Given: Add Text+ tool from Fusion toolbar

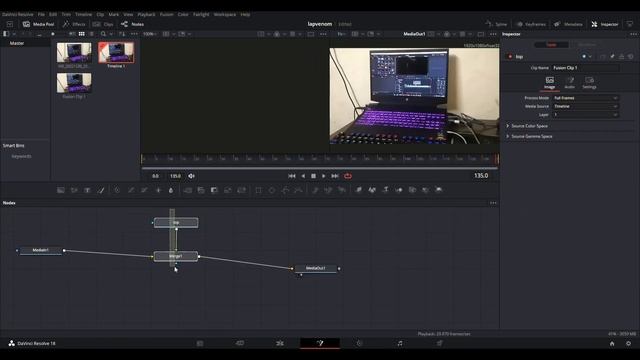Looking at the screenshot, I should pyautogui.click(x=87, y=190).
